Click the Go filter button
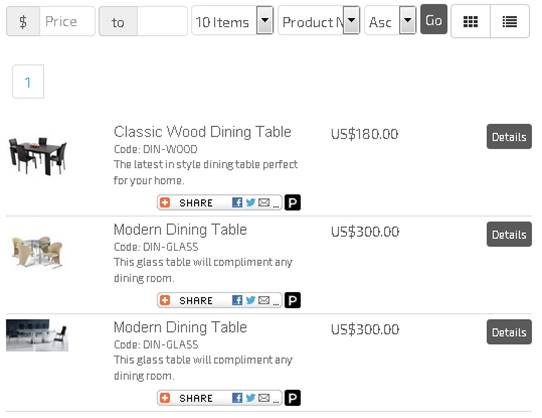 [433, 20]
